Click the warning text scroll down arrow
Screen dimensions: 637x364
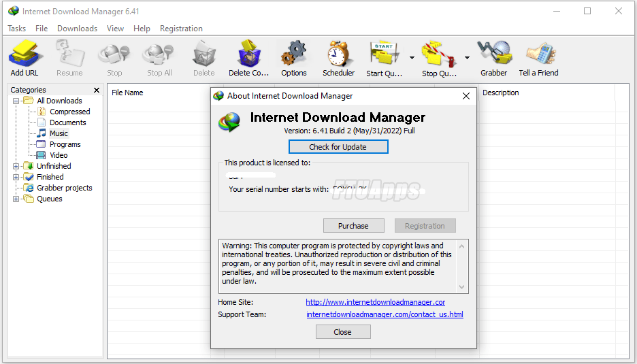[461, 287]
